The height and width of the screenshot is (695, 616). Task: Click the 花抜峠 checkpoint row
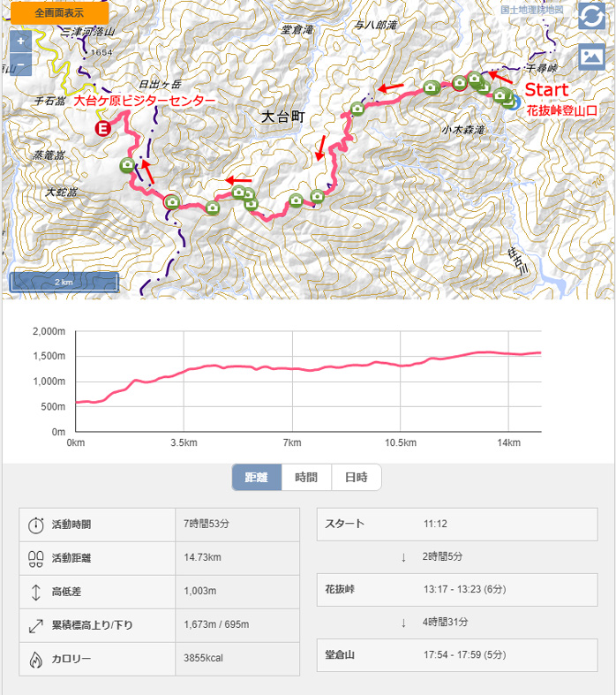456,589
